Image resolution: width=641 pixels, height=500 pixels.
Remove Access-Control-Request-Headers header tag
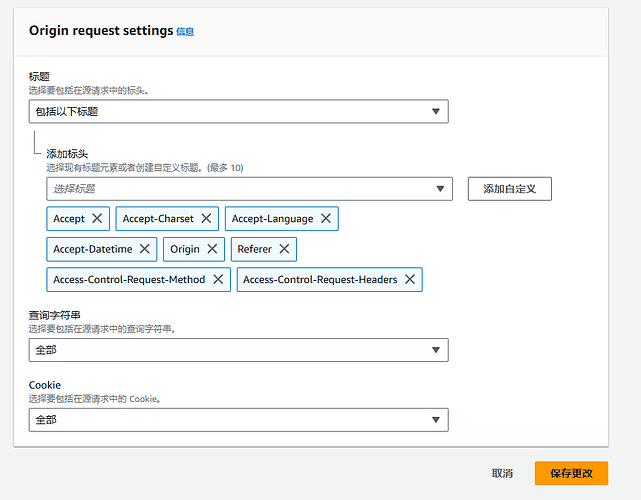[x=410, y=279]
